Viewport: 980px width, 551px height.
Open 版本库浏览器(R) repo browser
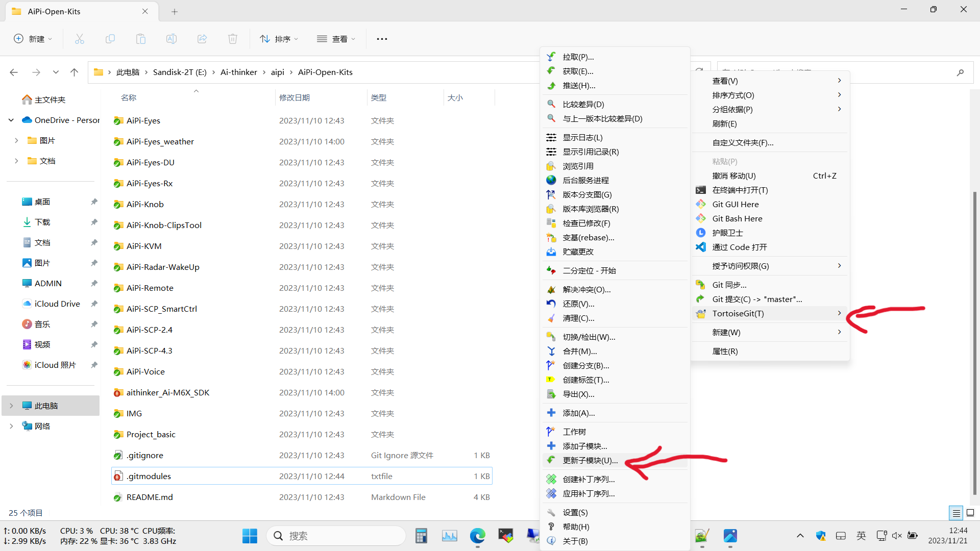[615, 209]
